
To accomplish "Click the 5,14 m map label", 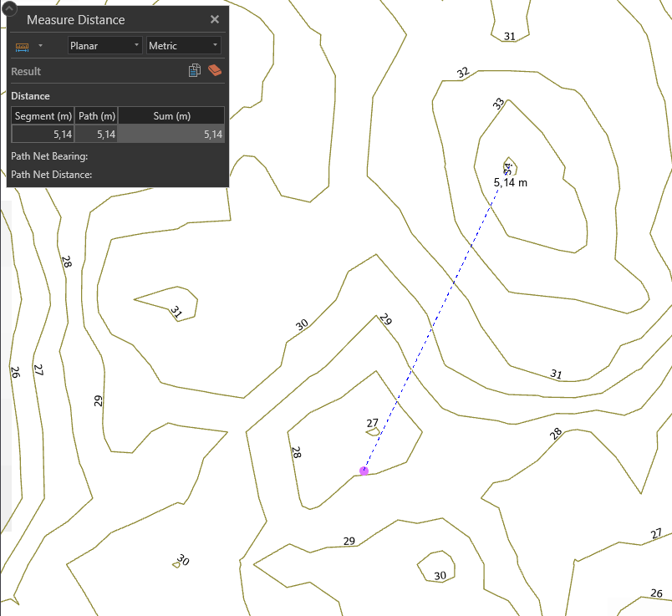I will (510, 182).
